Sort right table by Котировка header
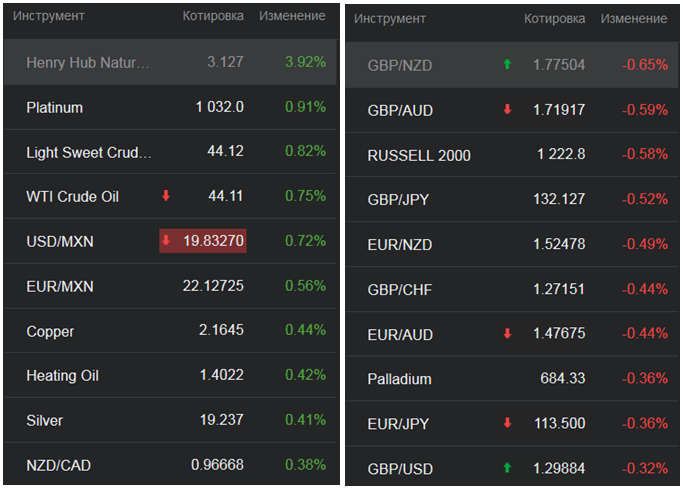This screenshot has width=683, height=490. click(555, 19)
